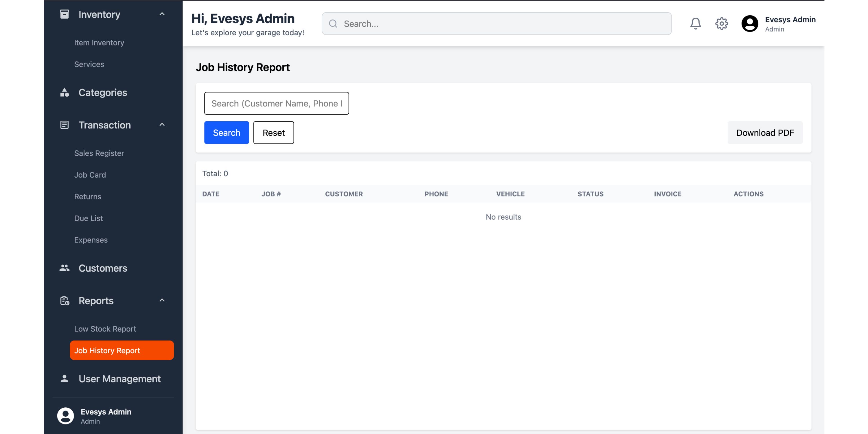
Task: Click the Customers people icon
Action: point(64,268)
